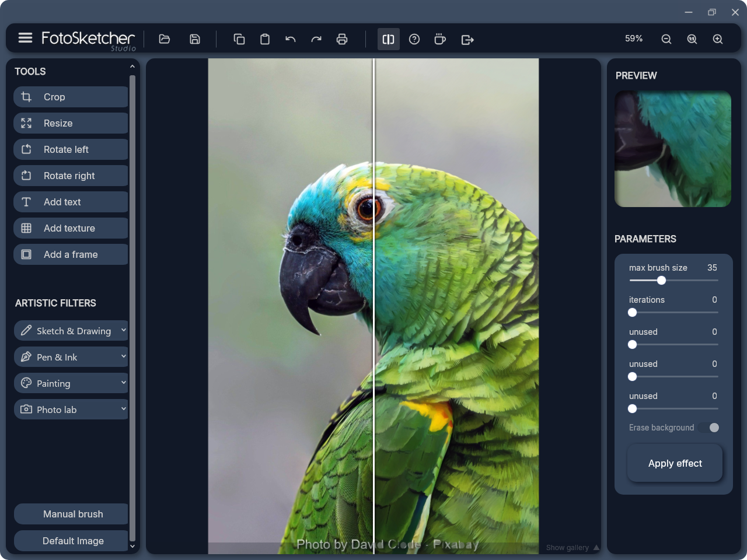The image size is (747, 560).
Task: Adjust the max brush size slider
Action: 661,281
